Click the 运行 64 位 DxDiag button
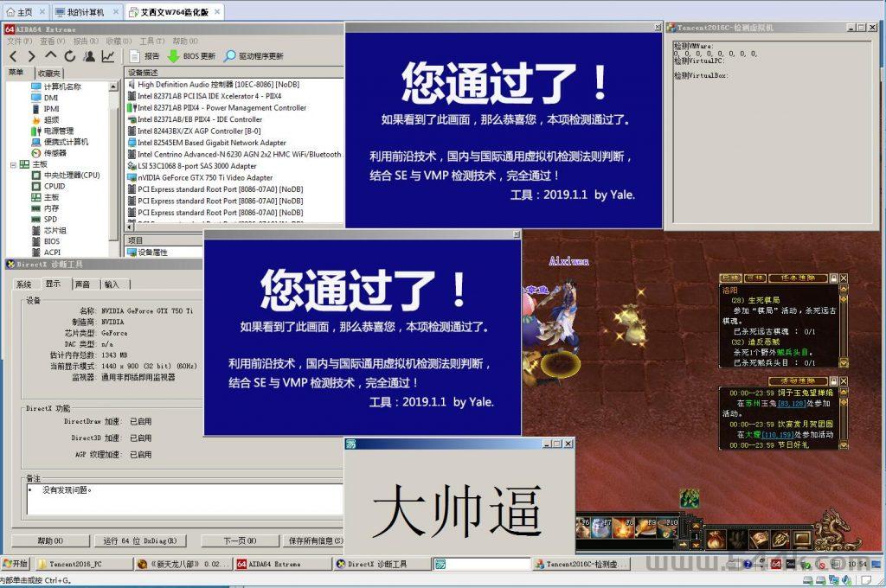The width and height of the screenshot is (886, 588). pos(139,540)
